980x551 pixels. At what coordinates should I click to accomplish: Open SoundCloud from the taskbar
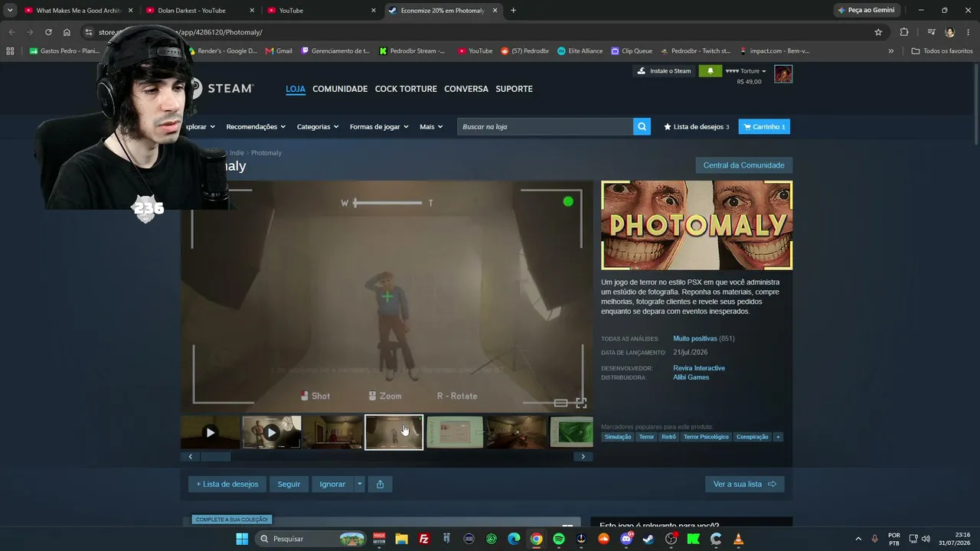[x=603, y=539]
